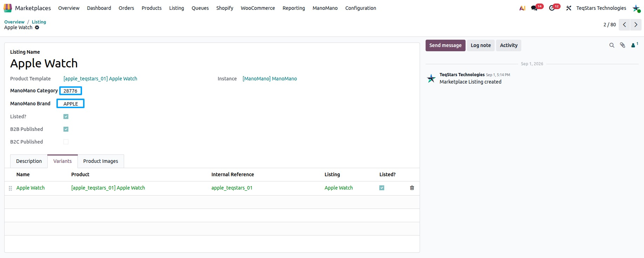This screenshot has width=644, height=258.
Task: Toggle the Listed? checkbox in the form
Action: [x=66, y=117]
